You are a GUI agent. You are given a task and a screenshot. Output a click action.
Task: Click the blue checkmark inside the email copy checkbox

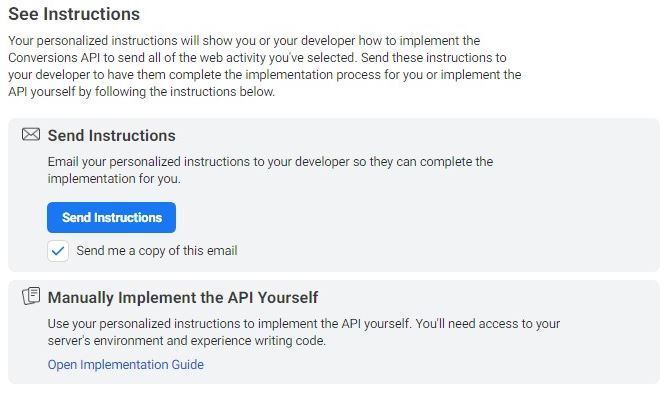click(58, 251)
